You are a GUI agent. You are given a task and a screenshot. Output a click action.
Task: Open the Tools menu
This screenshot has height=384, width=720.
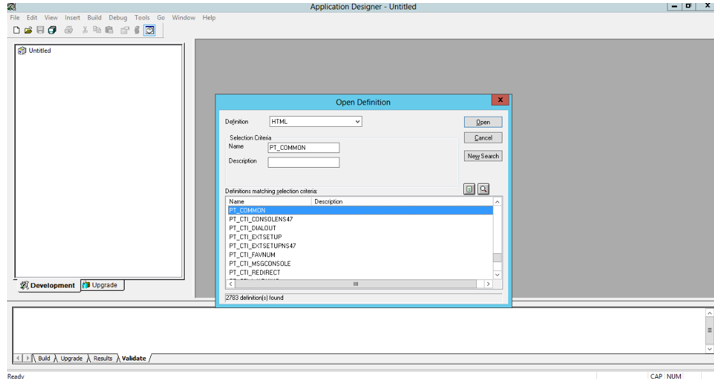[142, 17]
